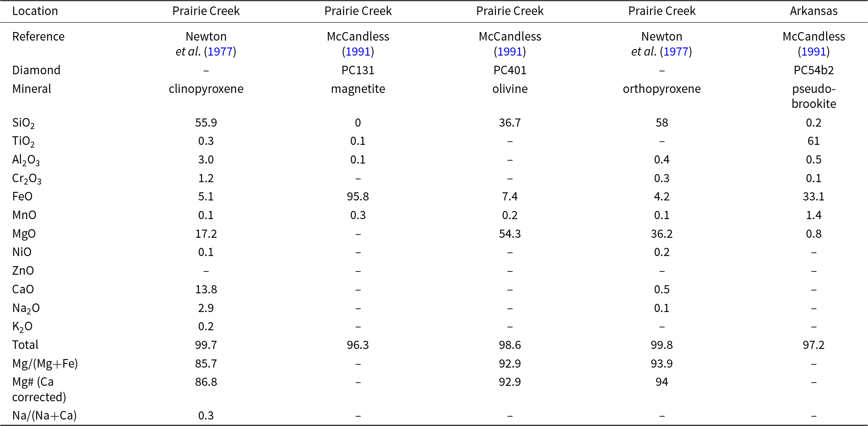
Task: Select the pseudo-brookite mineral cell
Action: click(x=814, y=96)
